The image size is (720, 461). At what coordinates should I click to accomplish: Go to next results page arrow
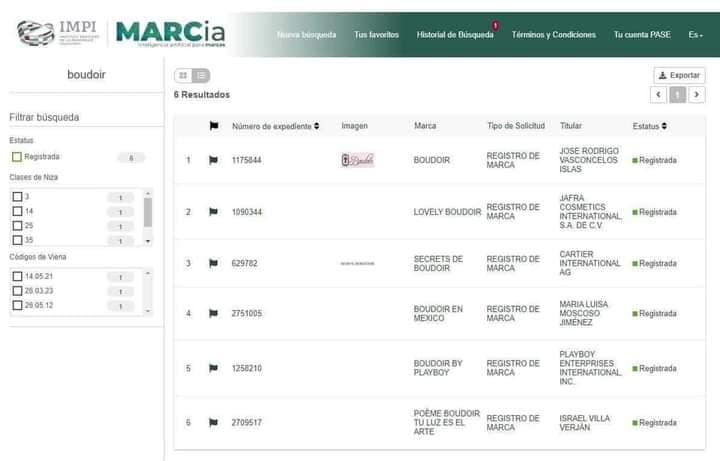[x=696, y=95]
